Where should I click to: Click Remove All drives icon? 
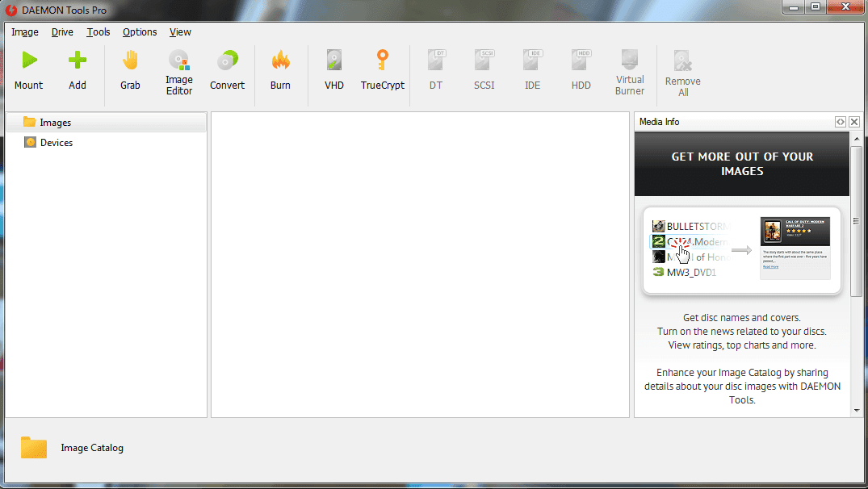tap(682, 61)
